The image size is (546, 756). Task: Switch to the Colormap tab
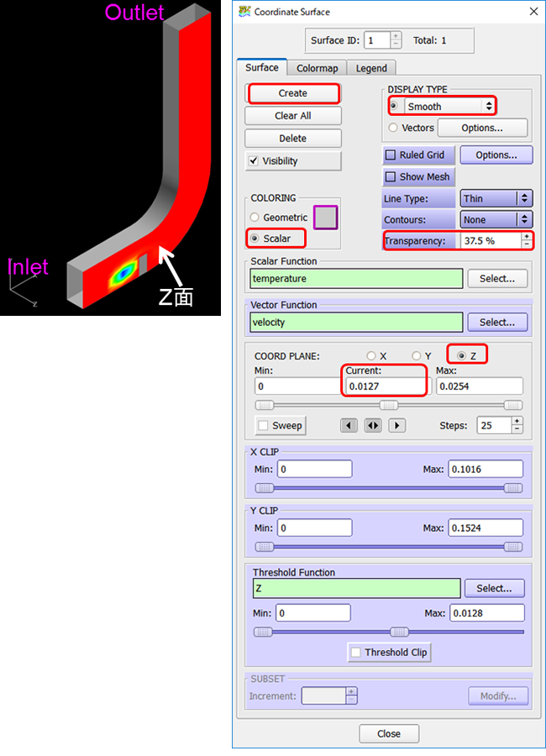(x=316, y=68)
